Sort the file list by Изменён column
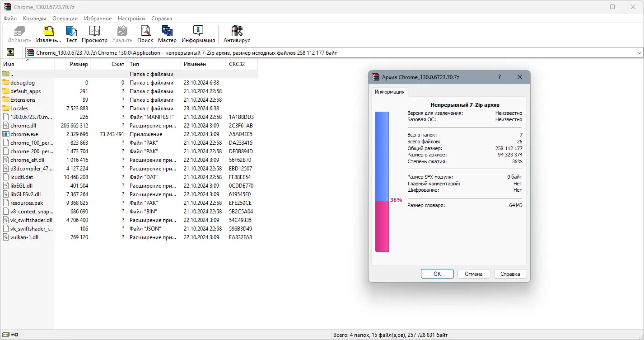The image size is (644, 340). (203, 64)
